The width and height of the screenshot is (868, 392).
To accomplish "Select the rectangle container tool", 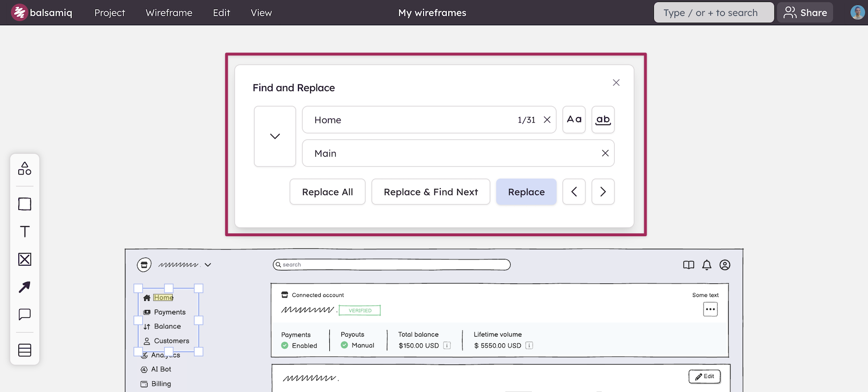I will tap(25, 204).
